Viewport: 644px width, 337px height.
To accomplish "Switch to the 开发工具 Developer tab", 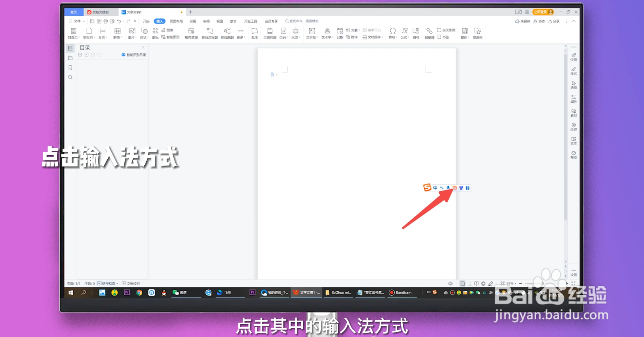I will (250, 21).
